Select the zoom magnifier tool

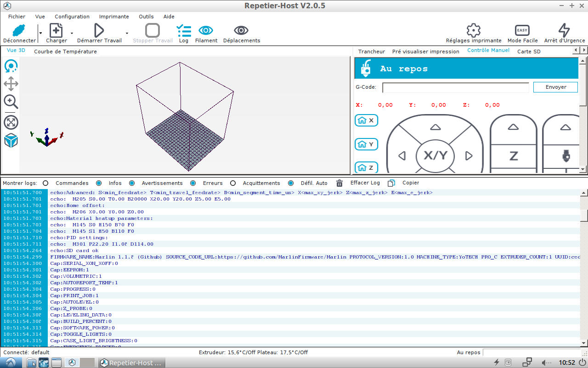point(11,102)
